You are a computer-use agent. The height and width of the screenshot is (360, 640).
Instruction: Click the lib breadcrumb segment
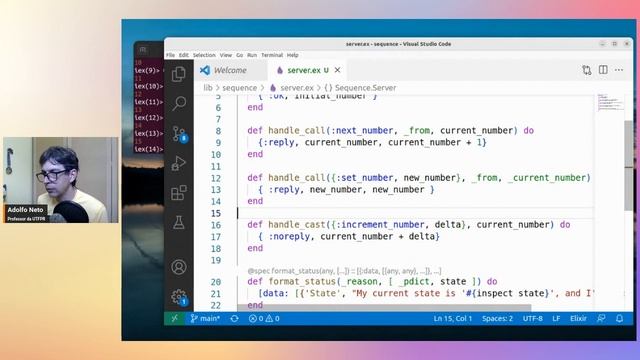pos(208,88)
